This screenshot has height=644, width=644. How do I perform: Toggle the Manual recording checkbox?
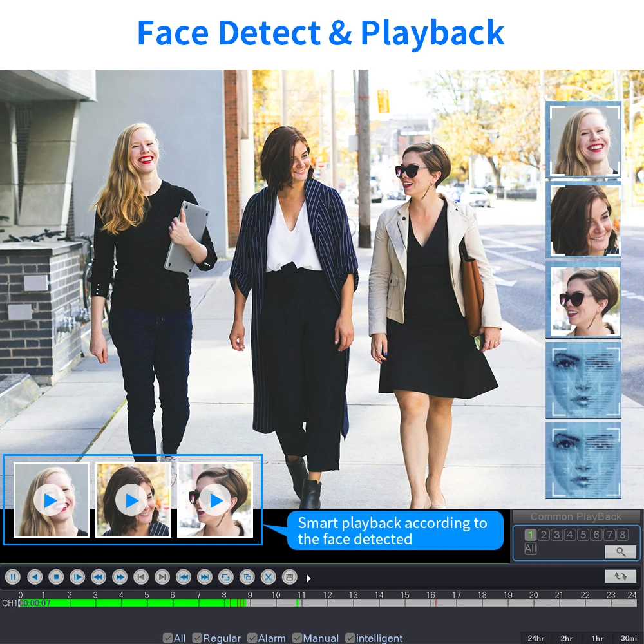click(x=296, y=638)
